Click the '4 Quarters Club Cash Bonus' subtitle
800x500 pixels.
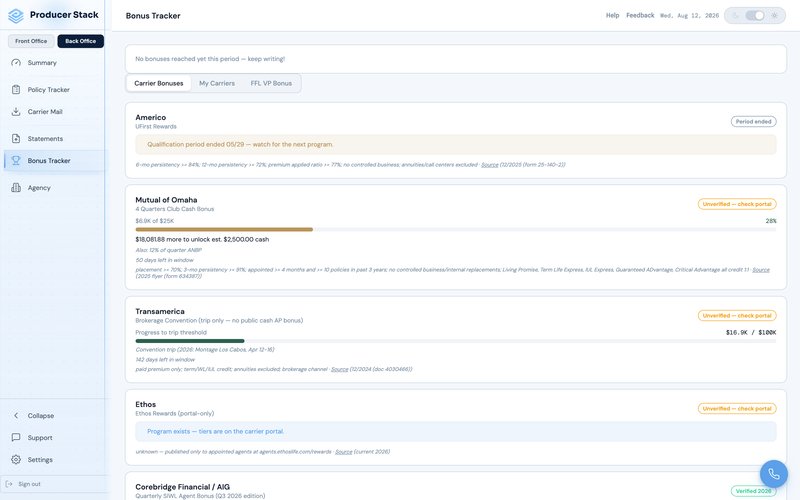[174, 209]
